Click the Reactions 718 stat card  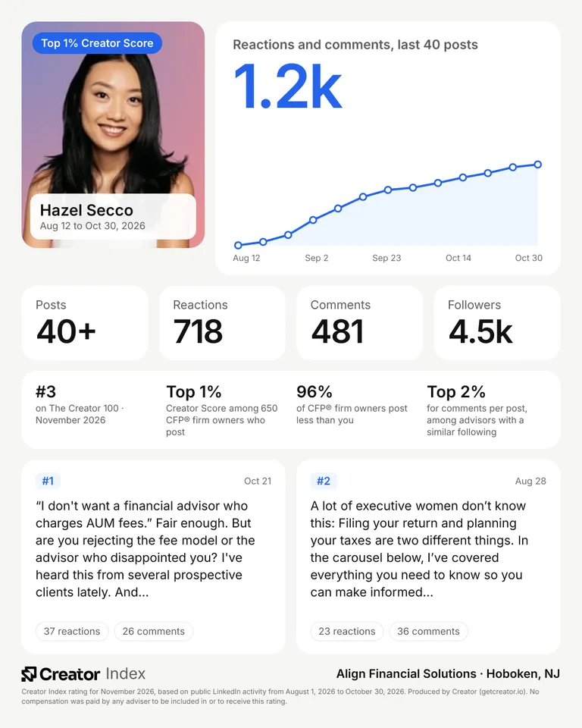tap(222, 323)
